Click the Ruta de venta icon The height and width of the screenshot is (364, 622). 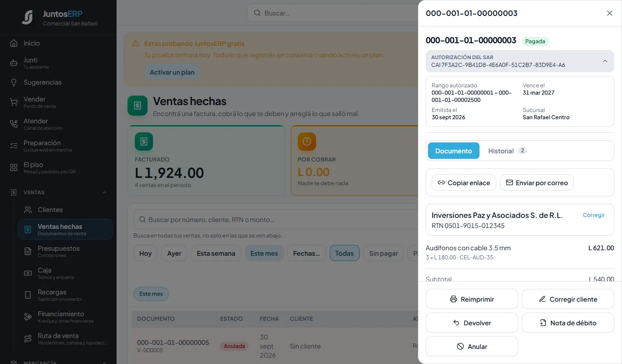28,339
